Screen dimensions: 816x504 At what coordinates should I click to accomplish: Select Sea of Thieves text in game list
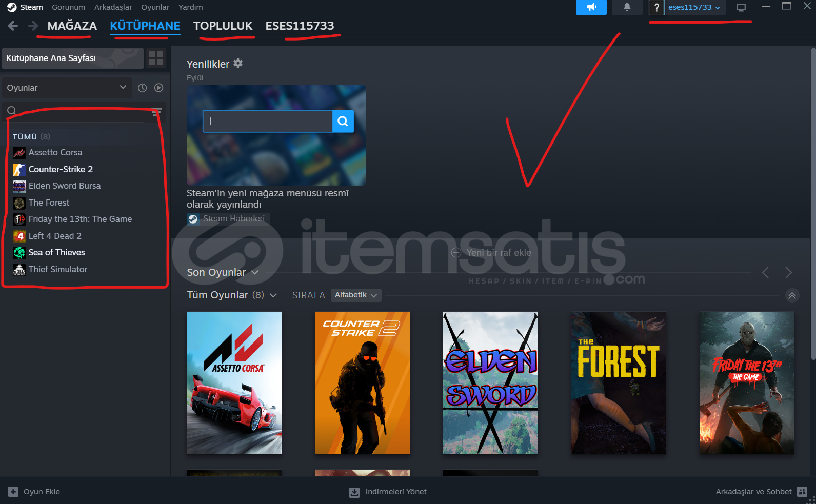[57, 252]
